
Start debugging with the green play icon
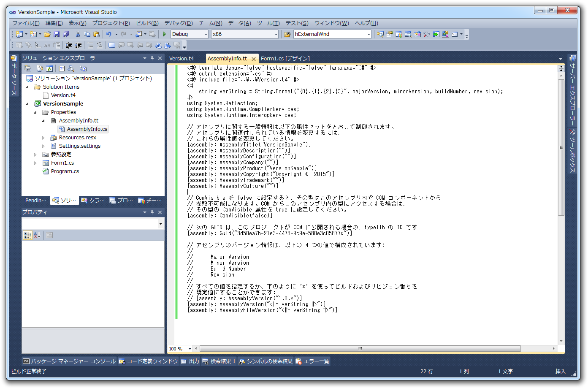click(x=165, y=34)
